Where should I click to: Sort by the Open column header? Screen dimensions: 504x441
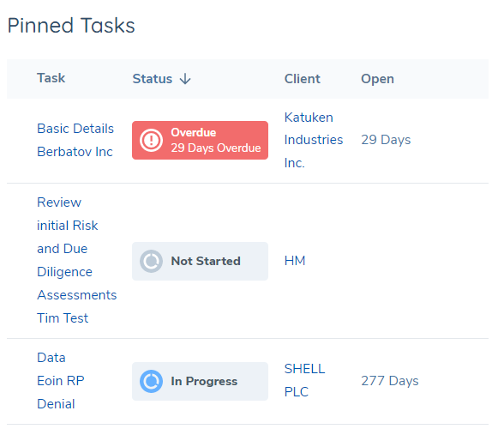(377, 79)
